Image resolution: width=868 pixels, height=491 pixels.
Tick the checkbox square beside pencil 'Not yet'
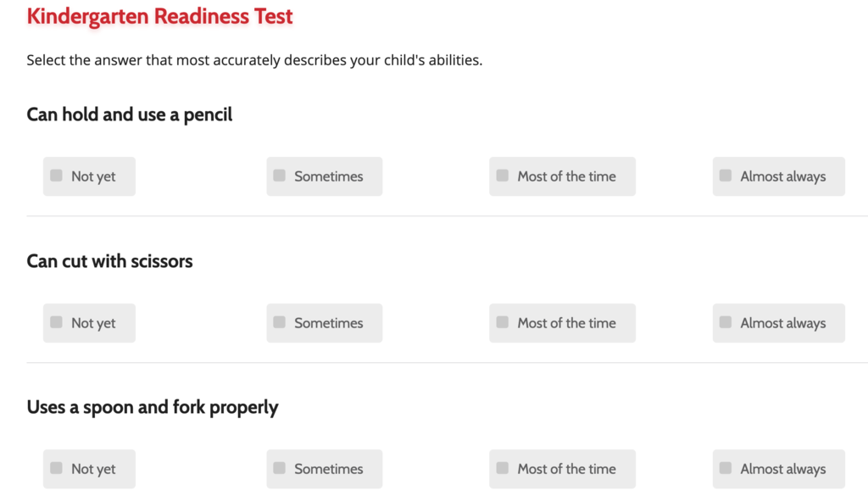[56, 176]
